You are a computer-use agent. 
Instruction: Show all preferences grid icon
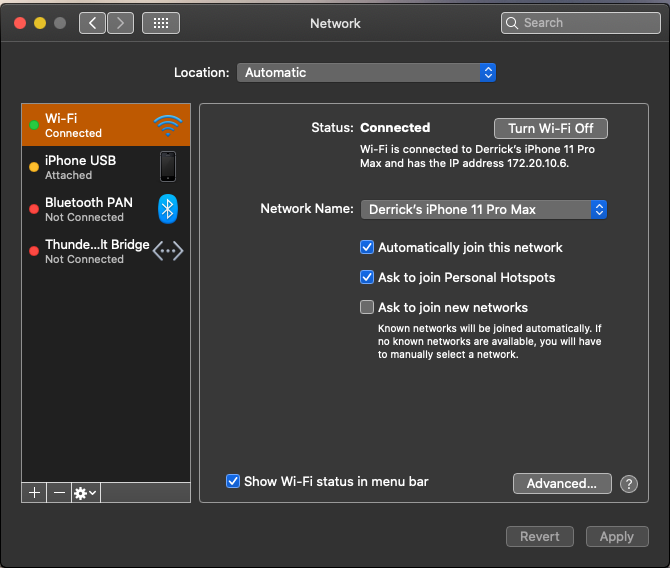[161, 23]
